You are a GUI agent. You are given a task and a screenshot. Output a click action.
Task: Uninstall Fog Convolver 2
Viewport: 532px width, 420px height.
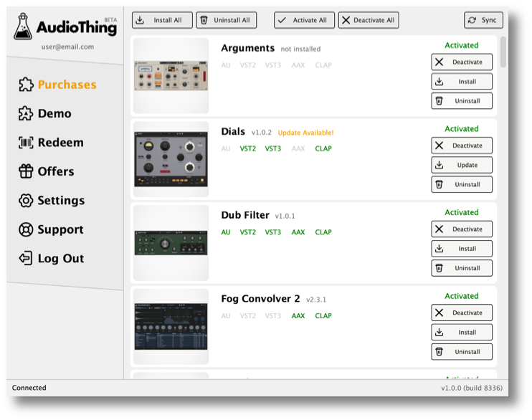pos(462,351)
